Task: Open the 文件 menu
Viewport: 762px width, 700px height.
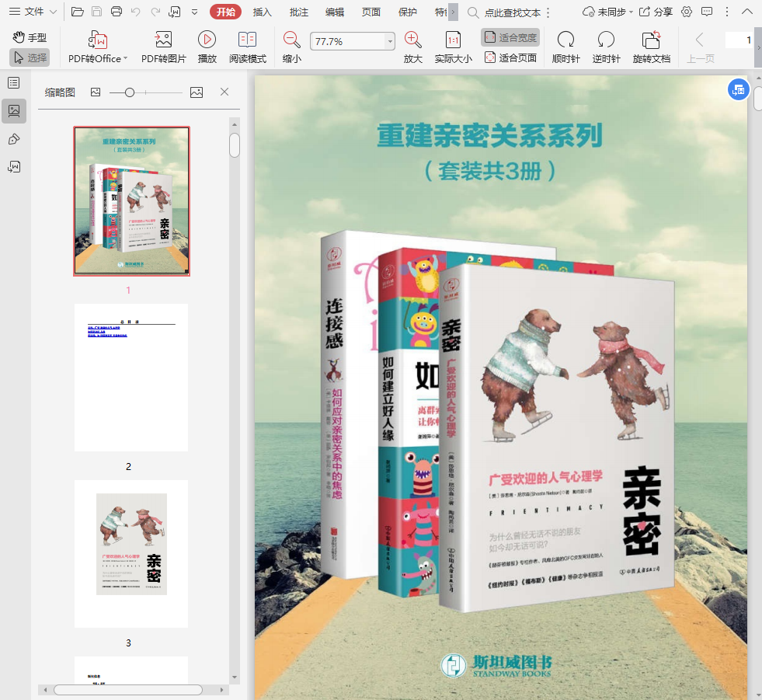Action: point(33,12)
